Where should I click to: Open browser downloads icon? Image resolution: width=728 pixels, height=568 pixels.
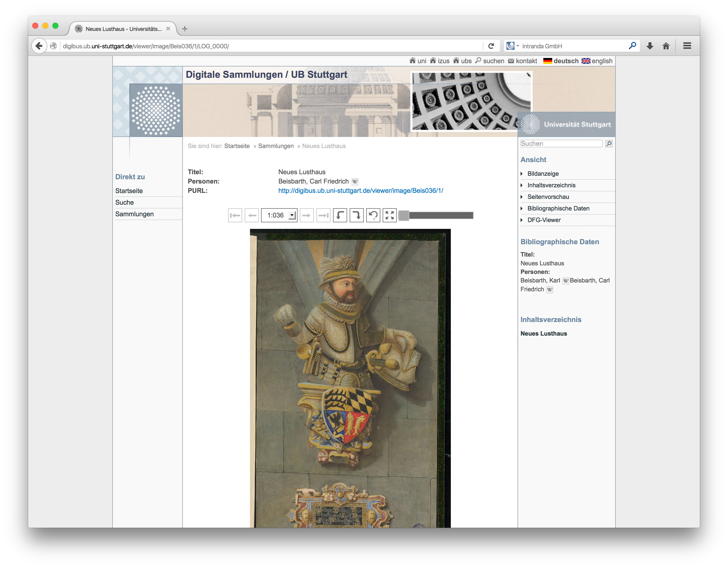pyautogui.click(x=650, y=46)
